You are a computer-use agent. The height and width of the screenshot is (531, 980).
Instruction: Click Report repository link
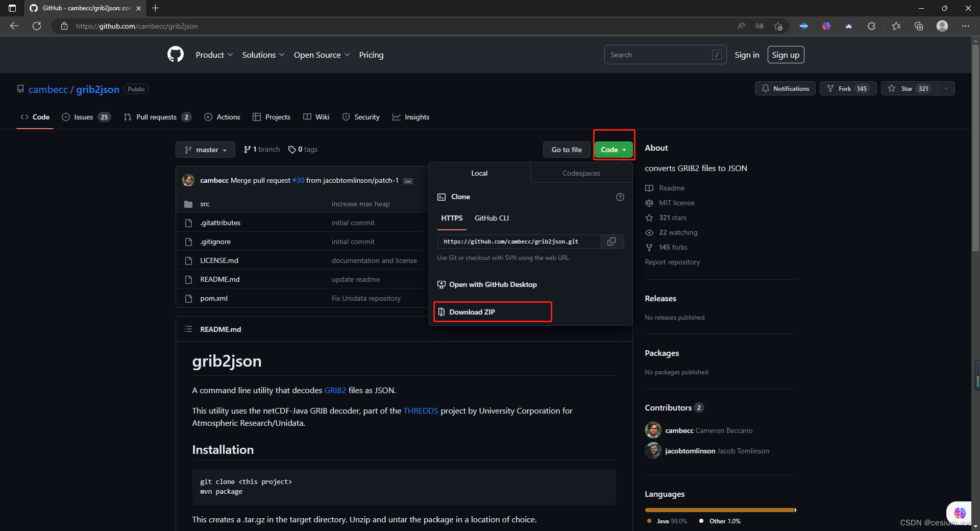coord(672,262)
